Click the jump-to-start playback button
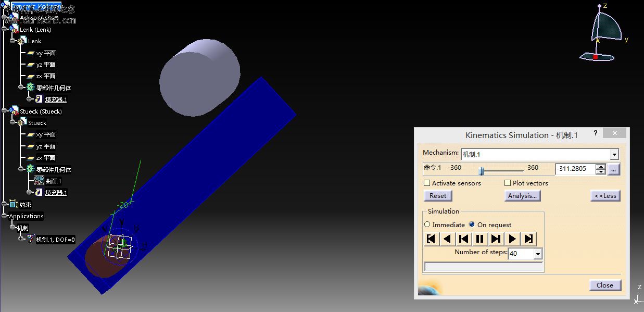 431,239
